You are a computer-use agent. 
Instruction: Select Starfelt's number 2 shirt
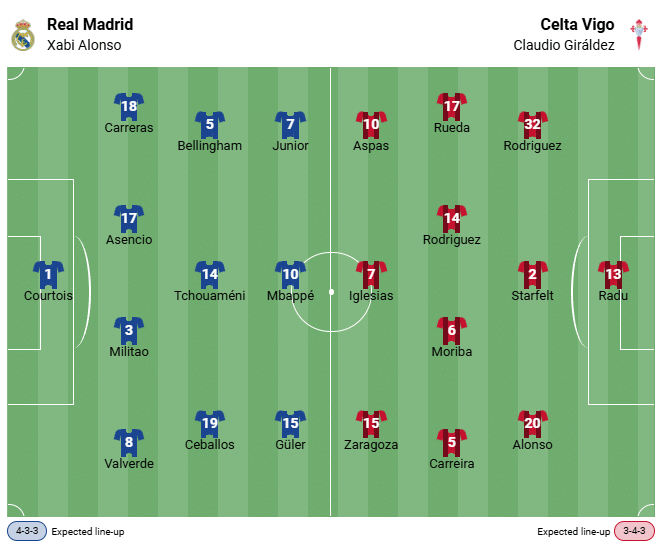point(532,274)
